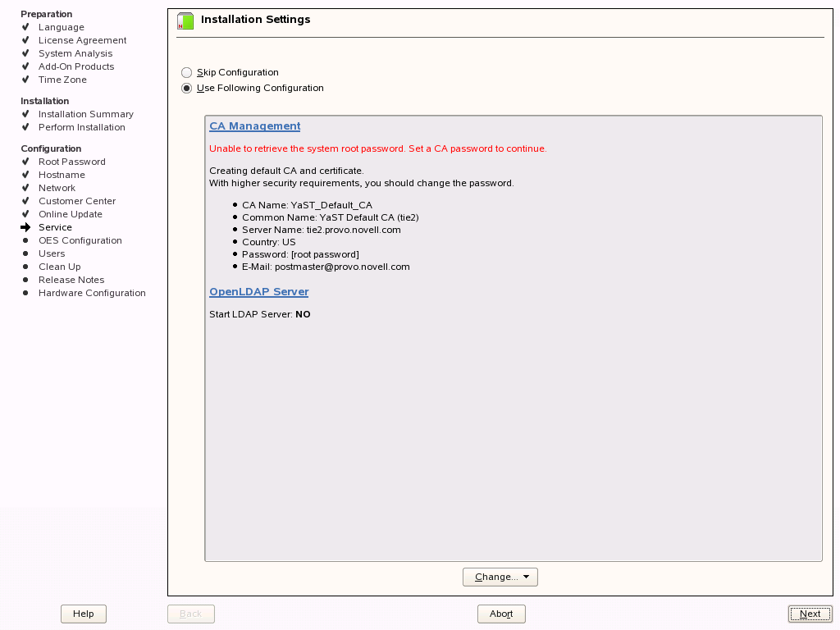Click the Language step in the sidebar
The image size is (840, 630).
point(61,27)
